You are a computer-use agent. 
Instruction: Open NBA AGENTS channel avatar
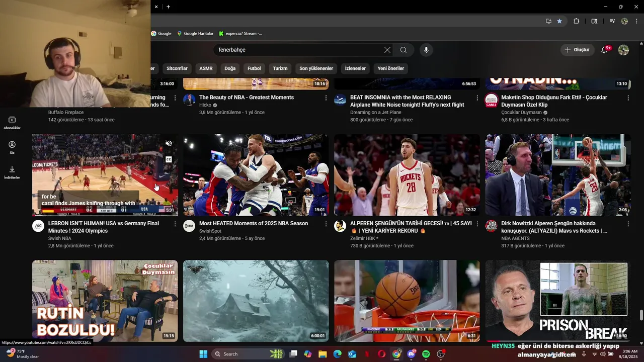point(491,226)
